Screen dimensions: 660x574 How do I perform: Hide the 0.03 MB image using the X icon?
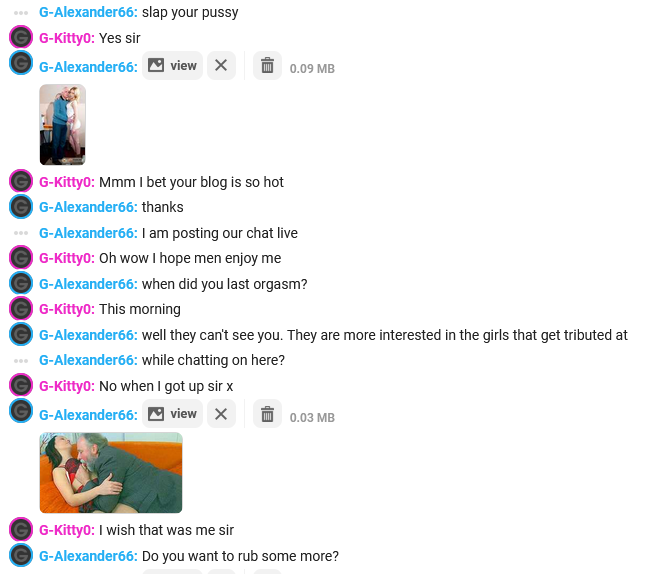(221, 414)
